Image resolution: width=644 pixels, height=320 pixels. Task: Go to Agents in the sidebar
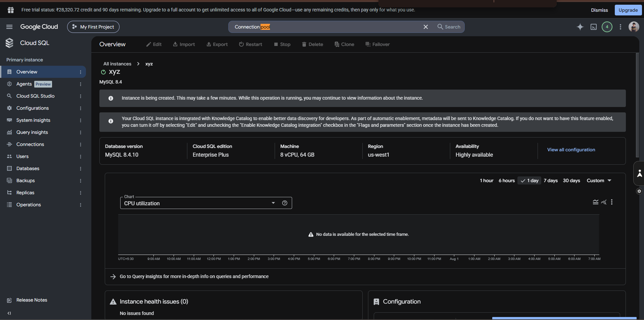pyautogui.click(x=24, y=84)
